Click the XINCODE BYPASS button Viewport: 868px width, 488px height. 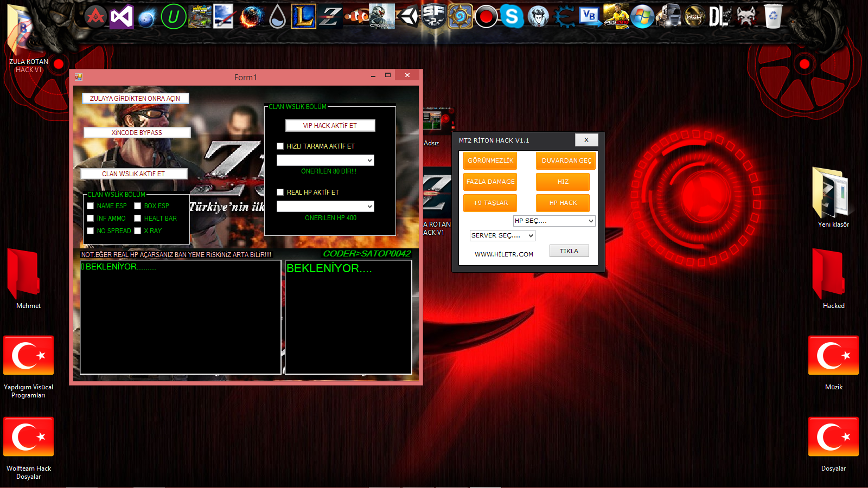(x=137, y=133)
